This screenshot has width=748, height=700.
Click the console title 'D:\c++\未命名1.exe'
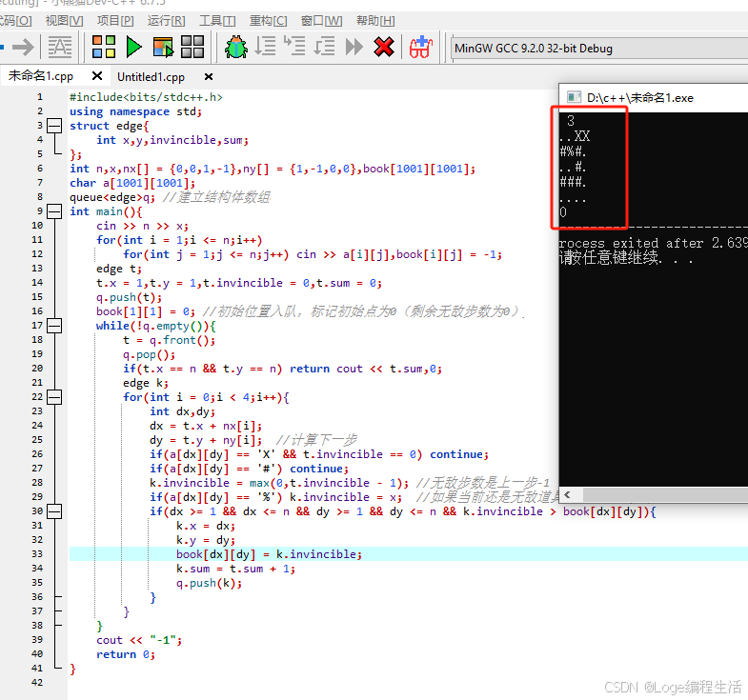[x=639, y=98]
